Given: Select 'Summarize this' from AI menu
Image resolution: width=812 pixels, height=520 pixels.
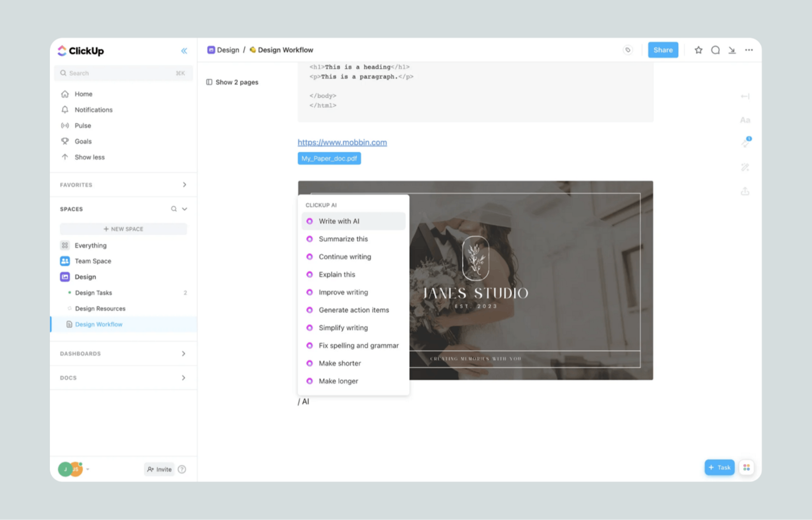Looking at the screenshot, I should [343, 239].
